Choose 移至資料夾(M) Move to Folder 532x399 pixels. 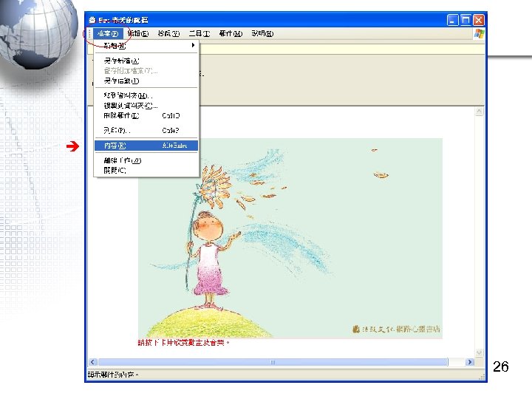(x=146, y=96)
